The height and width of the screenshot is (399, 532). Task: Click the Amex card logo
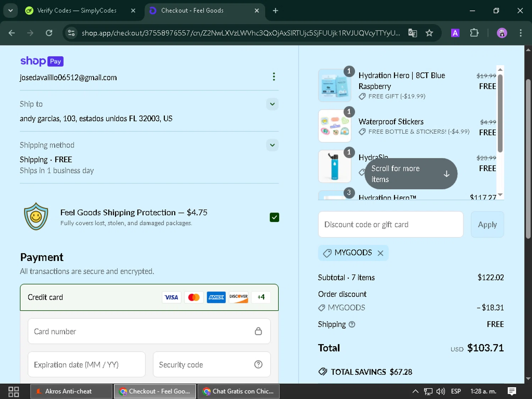pos(216,297)
